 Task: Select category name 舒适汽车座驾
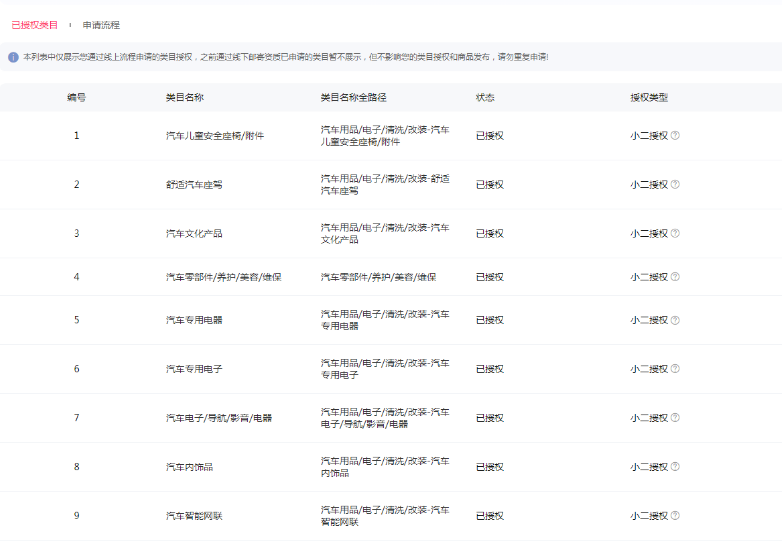click(x=194, y=184)
